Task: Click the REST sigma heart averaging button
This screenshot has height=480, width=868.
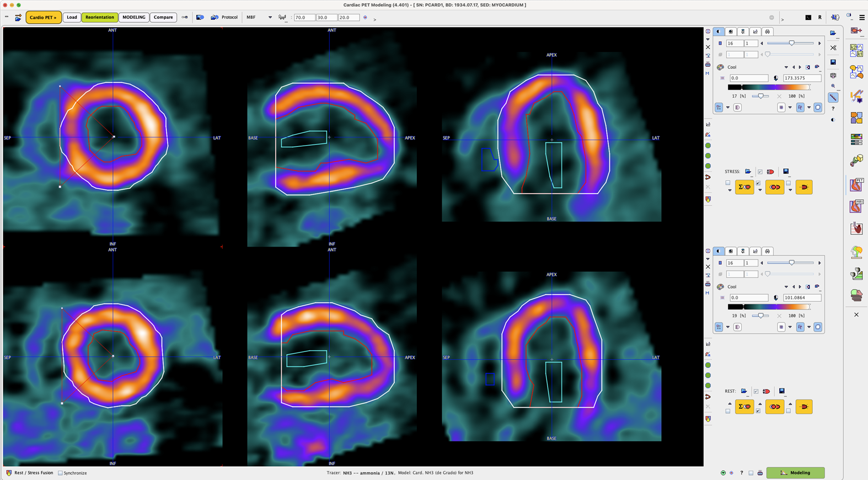Action: tap(744, 407)
